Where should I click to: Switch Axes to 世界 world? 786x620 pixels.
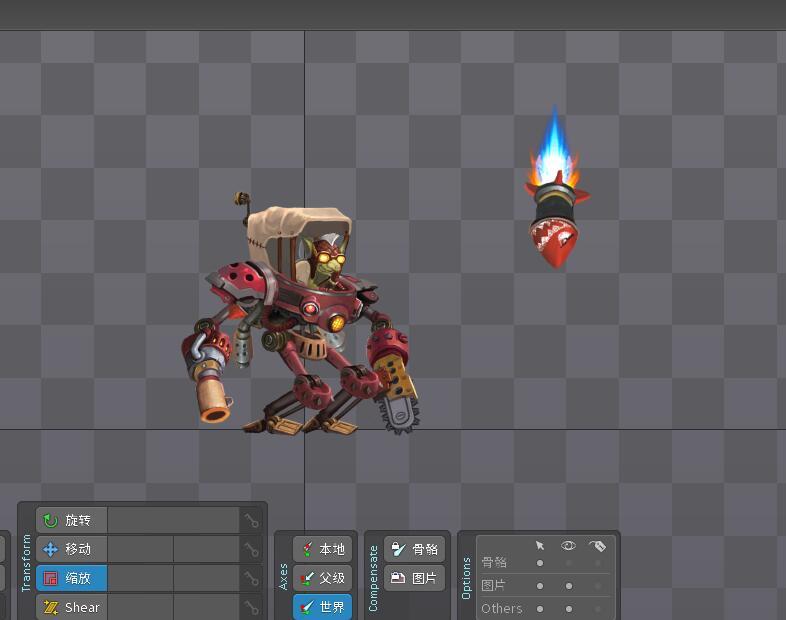coord(322,607)
